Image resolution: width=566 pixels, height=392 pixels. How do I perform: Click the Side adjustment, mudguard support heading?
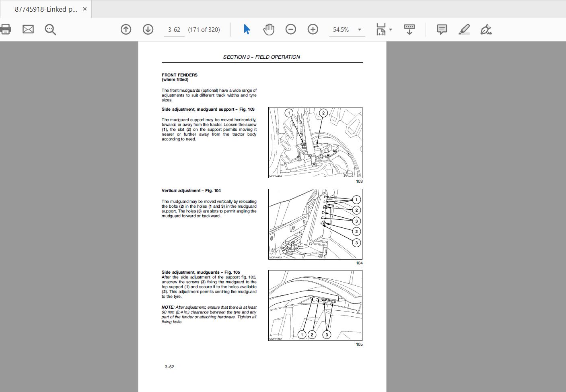208,109
